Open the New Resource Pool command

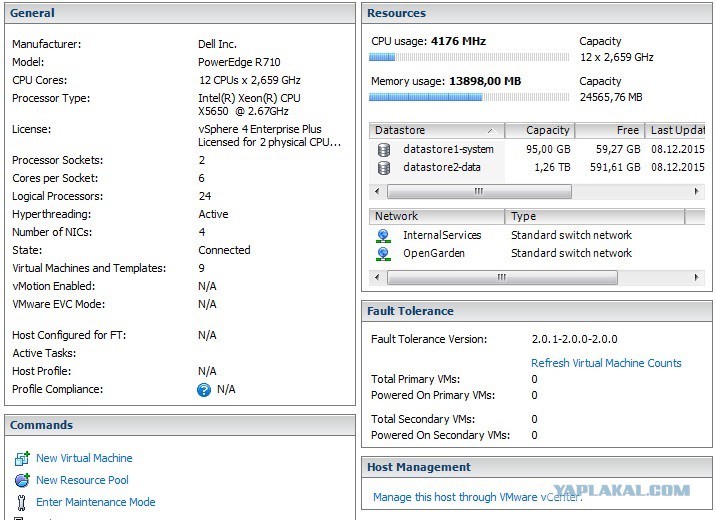[82, 480]
